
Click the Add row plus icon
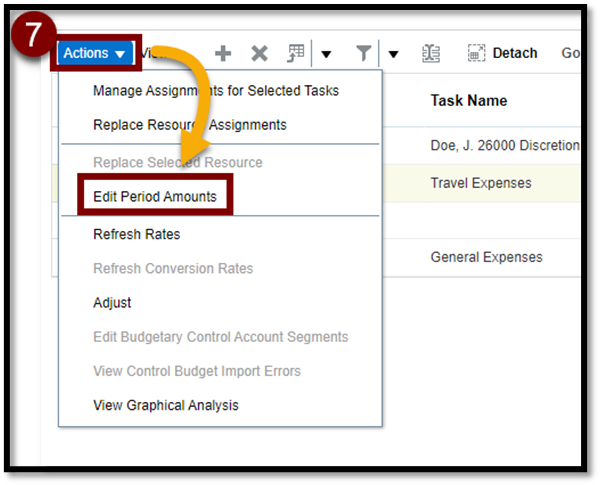click(224, 54)
